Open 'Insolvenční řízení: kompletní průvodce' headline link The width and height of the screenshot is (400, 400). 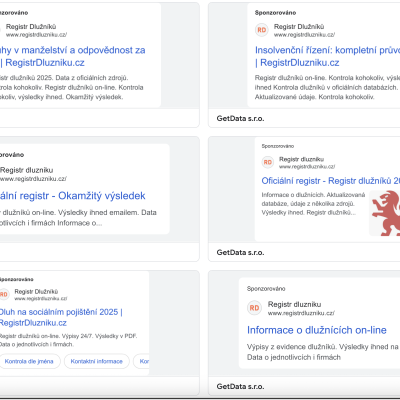click(327, 56)
